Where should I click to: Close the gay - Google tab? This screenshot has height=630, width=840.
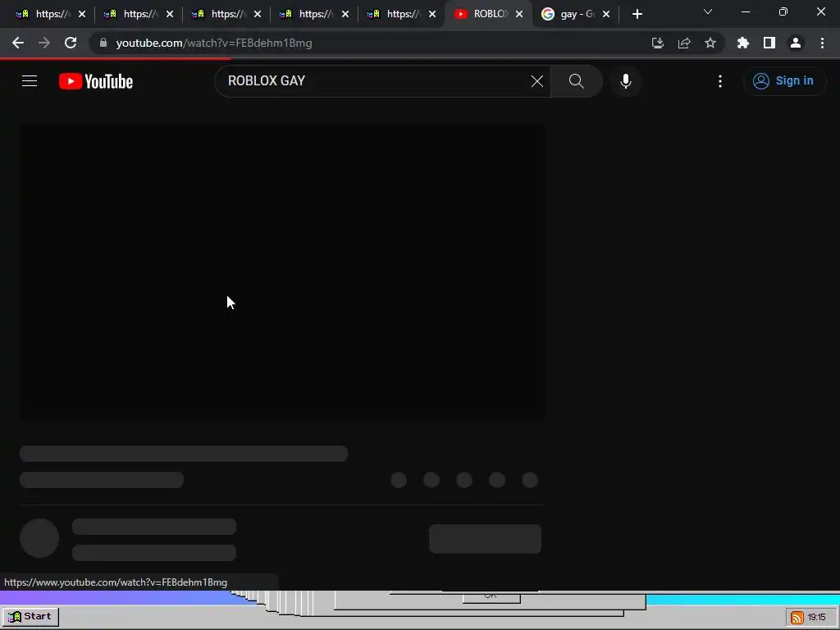point(606,15)
